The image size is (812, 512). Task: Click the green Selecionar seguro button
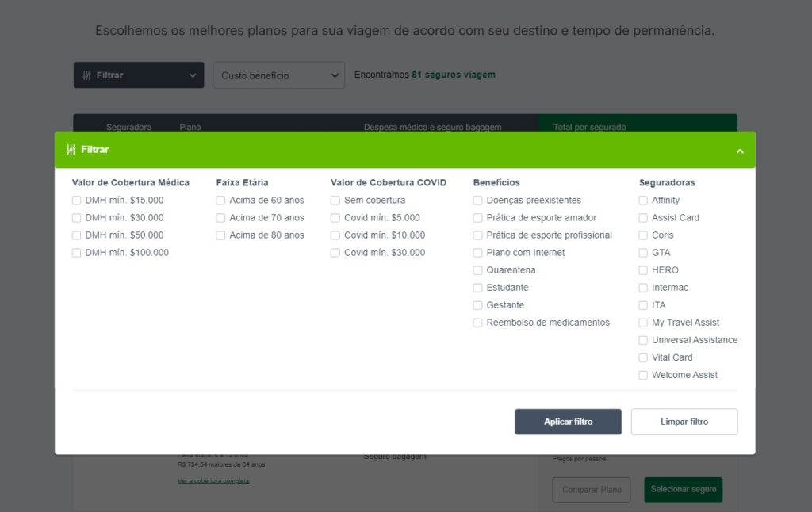tap(683, 490)
